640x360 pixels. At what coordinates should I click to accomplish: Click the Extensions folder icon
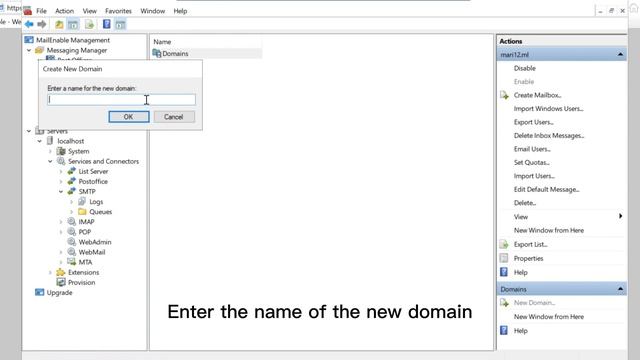coord(61,272)
